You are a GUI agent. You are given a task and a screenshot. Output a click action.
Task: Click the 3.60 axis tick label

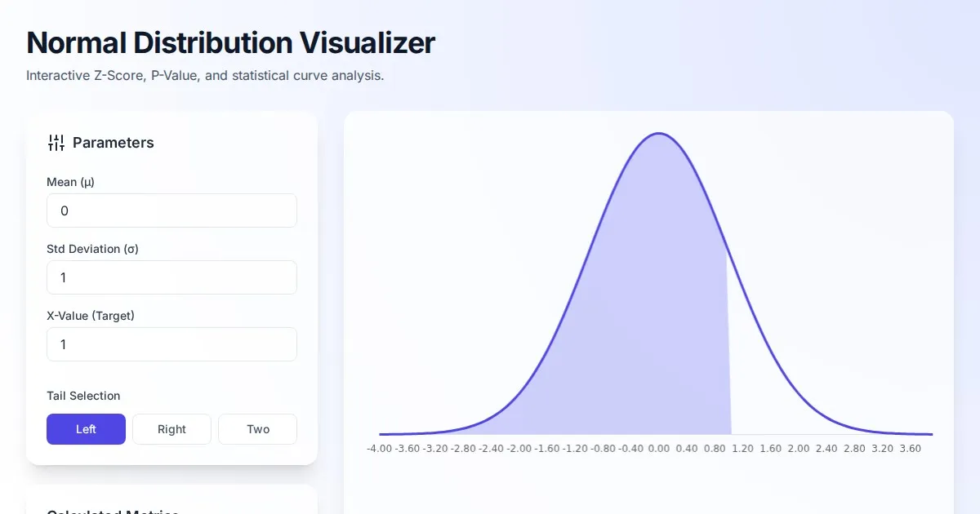909,449
